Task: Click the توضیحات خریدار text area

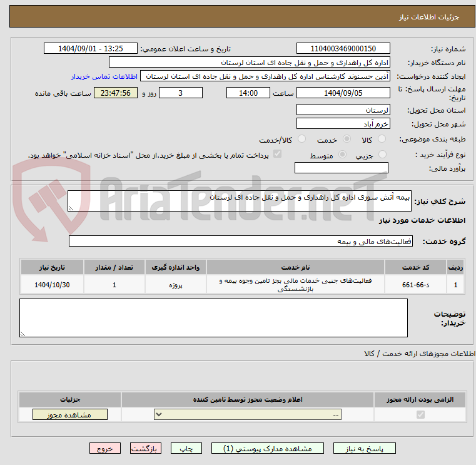Action: click(213, 318)
